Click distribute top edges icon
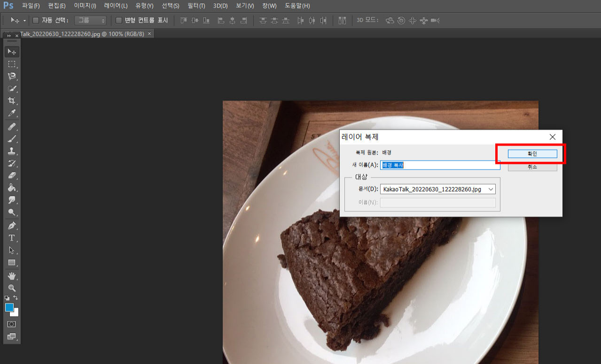 (x=263, y=21)
